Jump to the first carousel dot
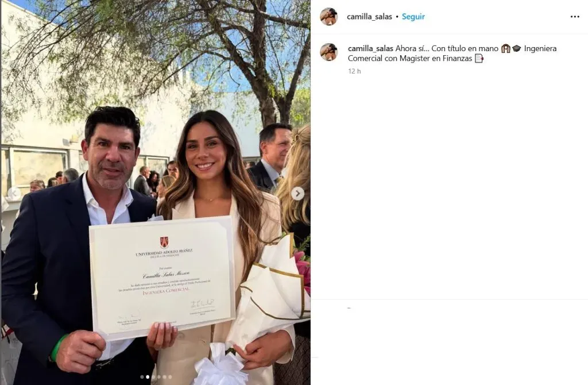This screenshot has height=385, width=588. click(142, 377)
